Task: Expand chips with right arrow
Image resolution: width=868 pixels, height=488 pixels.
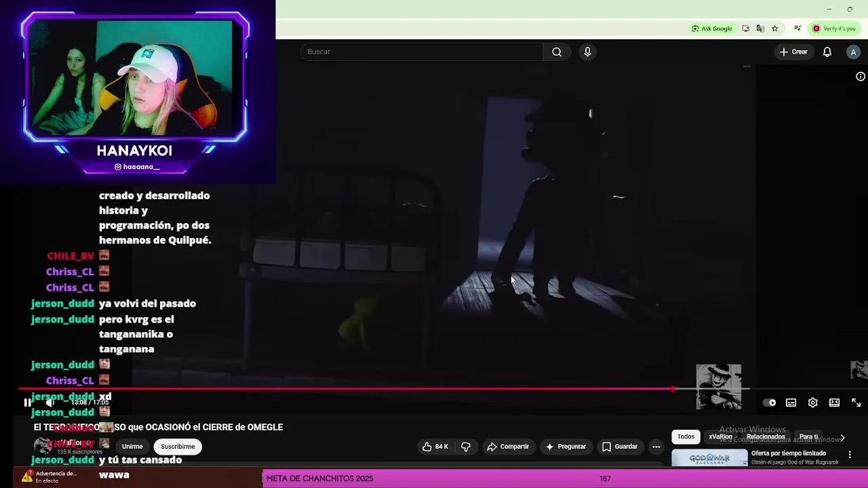Action: [842, 438]
